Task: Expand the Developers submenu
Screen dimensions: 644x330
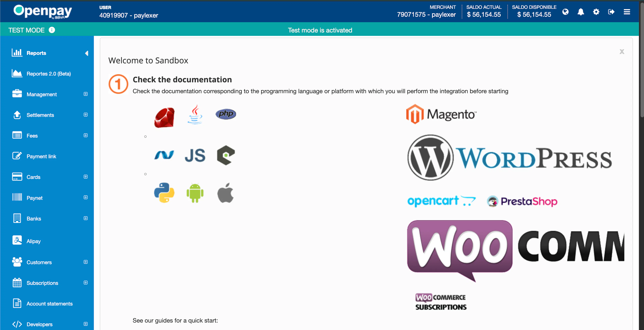Action: tap(86, 324)
